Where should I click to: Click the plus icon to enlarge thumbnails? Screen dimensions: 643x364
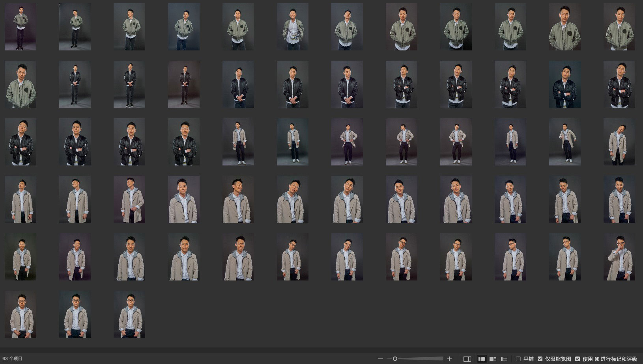click(x=449, y=359)
